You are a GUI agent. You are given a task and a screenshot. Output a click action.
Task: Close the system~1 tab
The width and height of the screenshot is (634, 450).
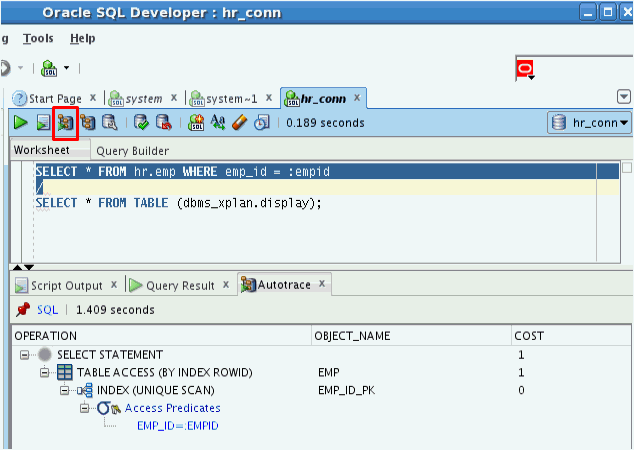tap(269, 97)
